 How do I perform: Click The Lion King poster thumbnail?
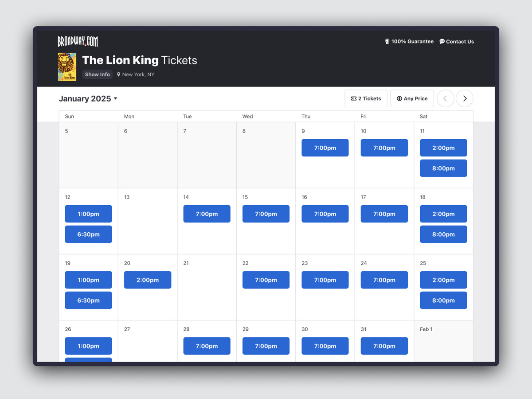(67, 66)
